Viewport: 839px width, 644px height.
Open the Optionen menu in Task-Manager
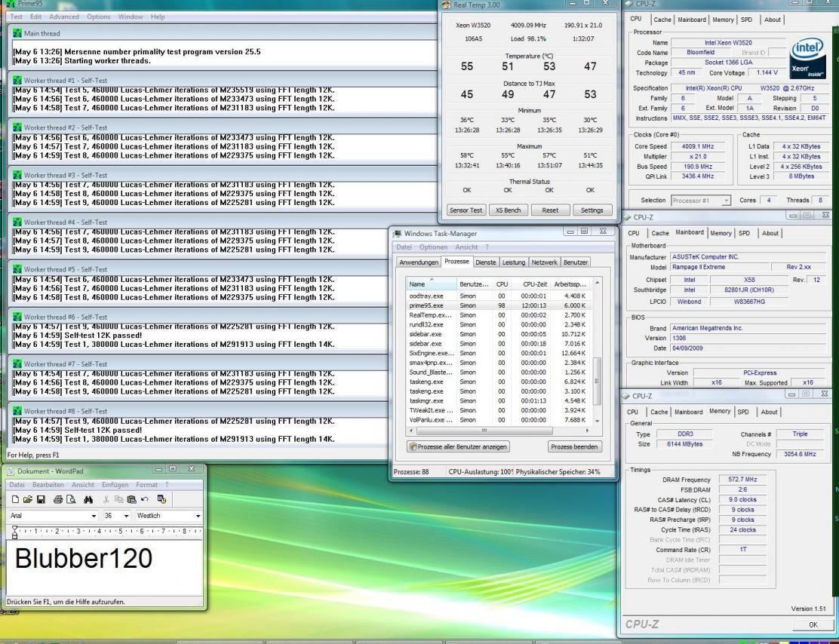click(x=433, y=247)
